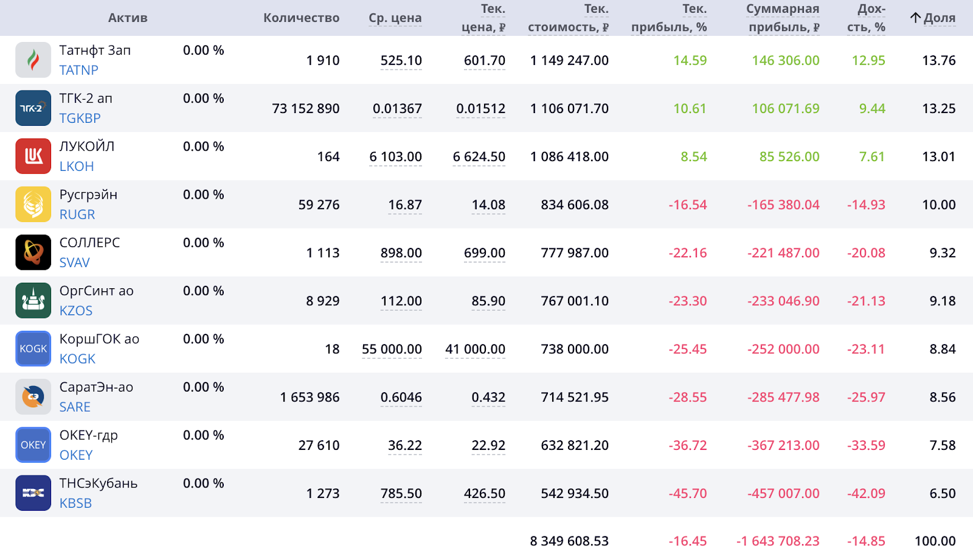The height and width of the screenshot is (560, 973).
Task: Click share value 13.76 for TATNP
Action: tap(939, 60)
